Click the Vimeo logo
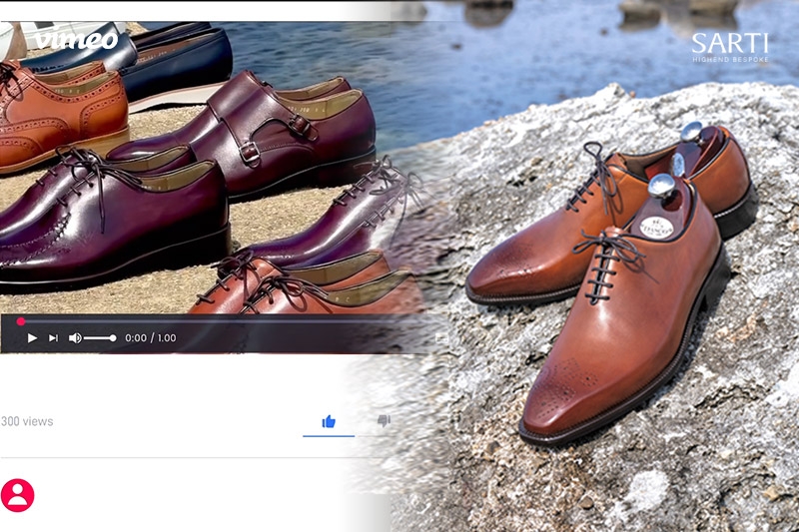The width and height of the screenshot is (799, 532). [x=76, y=40]
